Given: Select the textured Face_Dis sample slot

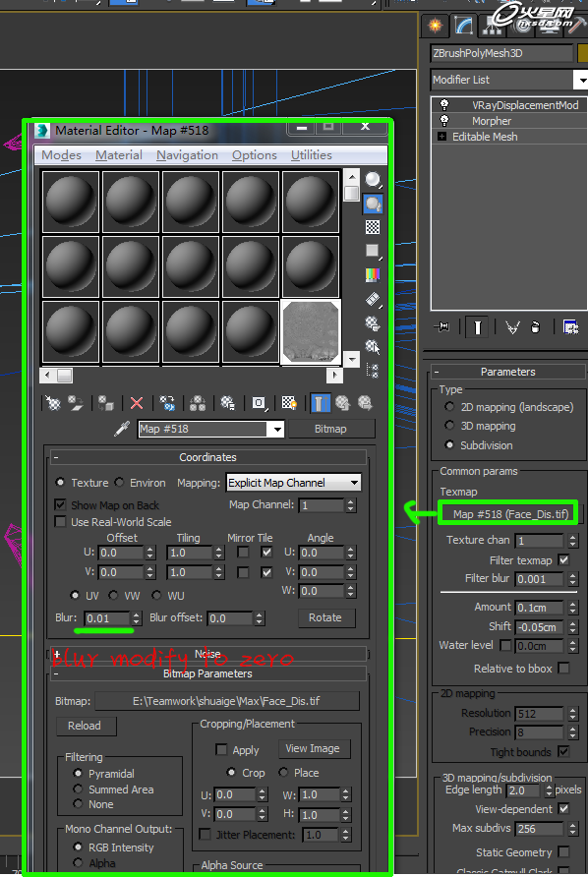Looking at the screenshot, I should tap(311, 332).
